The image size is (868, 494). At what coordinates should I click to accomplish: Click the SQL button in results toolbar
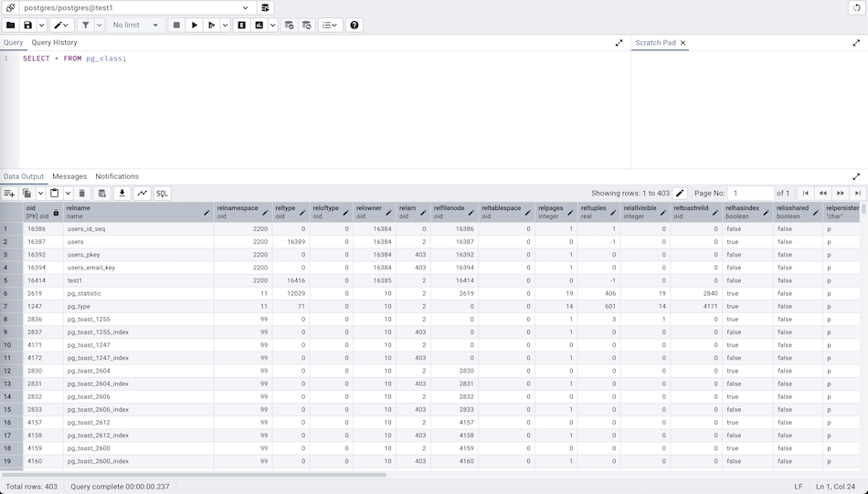click(162, 194)
